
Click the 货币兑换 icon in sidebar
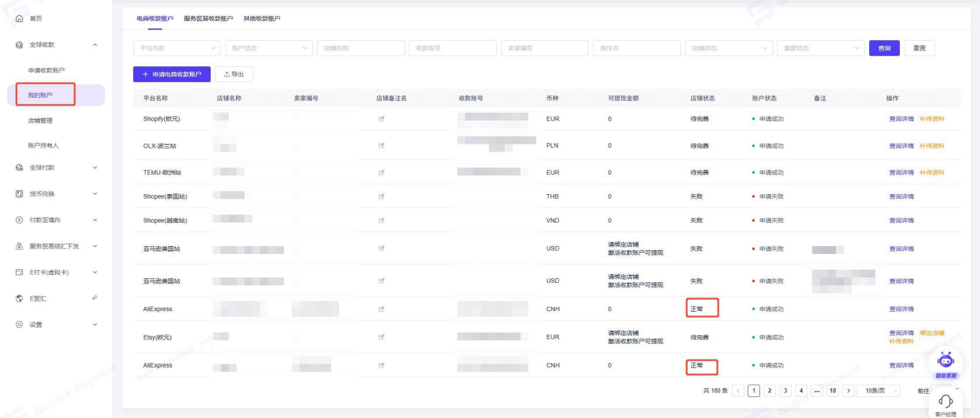tap(18, 194)
